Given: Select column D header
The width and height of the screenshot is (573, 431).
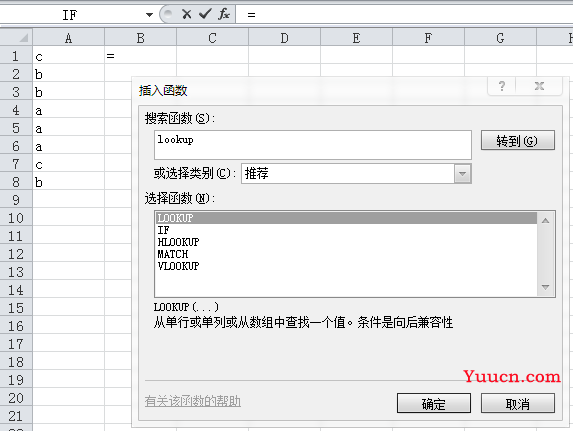Looking at the screenshot, I should [284, 38].
